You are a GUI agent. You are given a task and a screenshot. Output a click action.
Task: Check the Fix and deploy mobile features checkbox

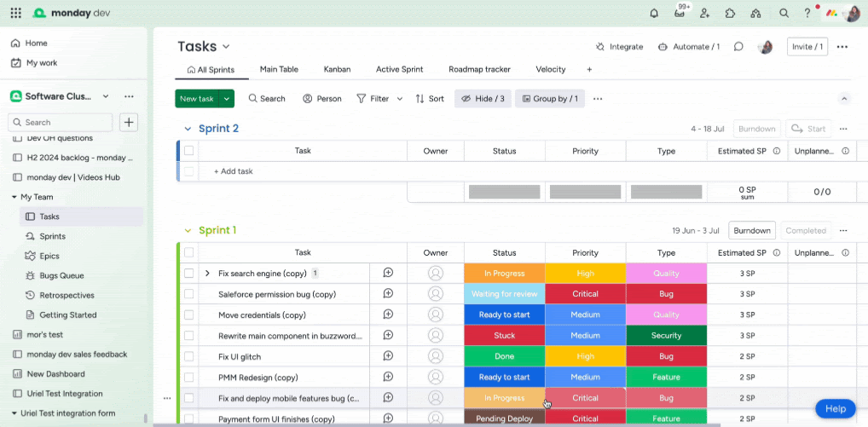point(188,398)
